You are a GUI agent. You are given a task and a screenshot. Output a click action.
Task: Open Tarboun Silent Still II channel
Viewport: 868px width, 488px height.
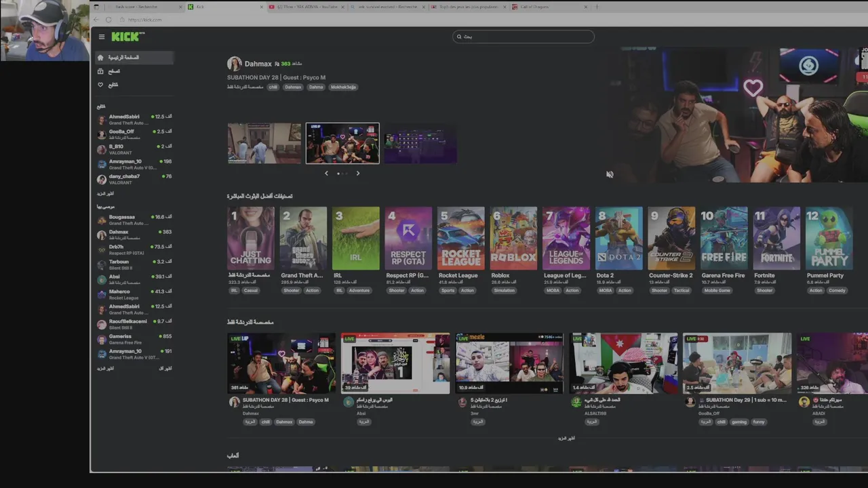134,264
